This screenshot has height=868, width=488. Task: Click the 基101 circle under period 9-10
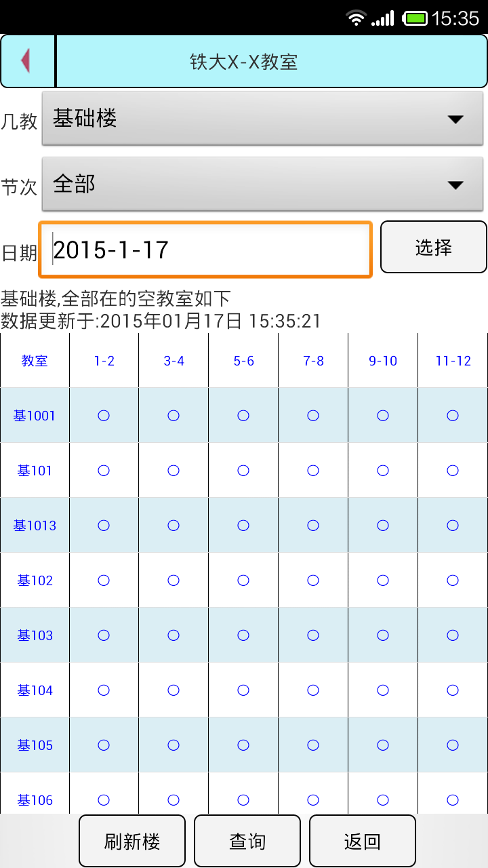tap(383, 471)
